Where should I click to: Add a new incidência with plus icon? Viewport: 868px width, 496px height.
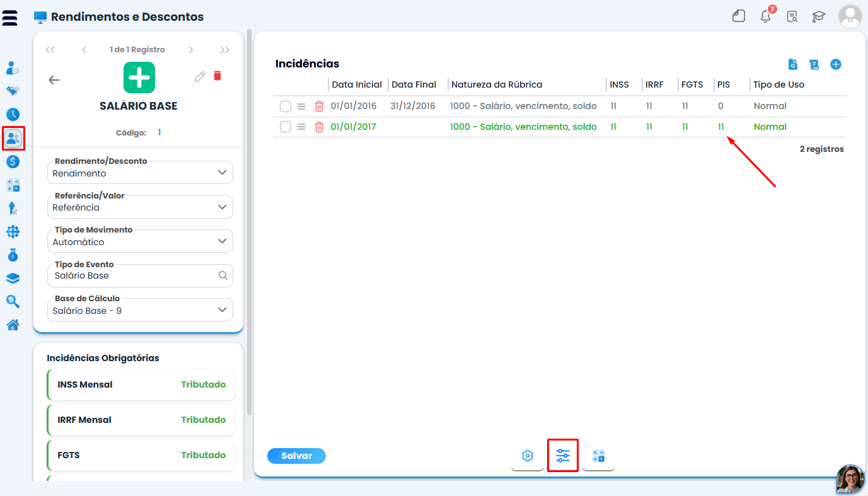point(836,64)
